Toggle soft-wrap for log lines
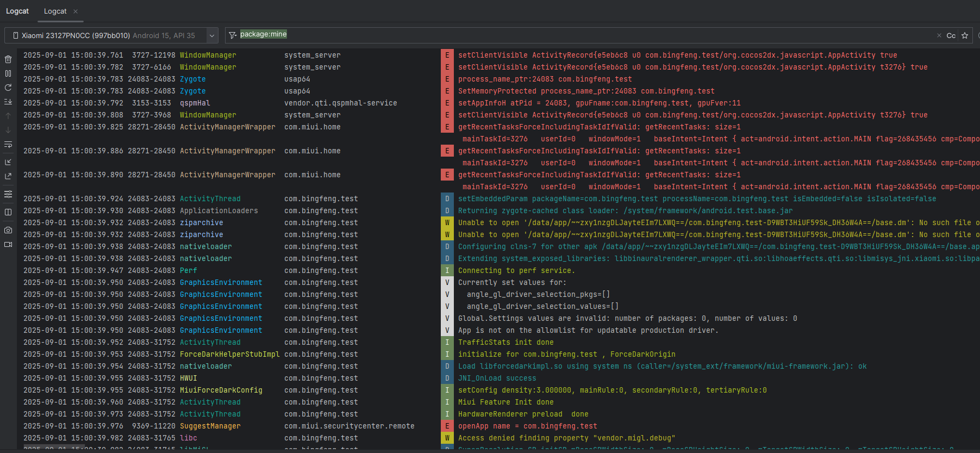 8,145
